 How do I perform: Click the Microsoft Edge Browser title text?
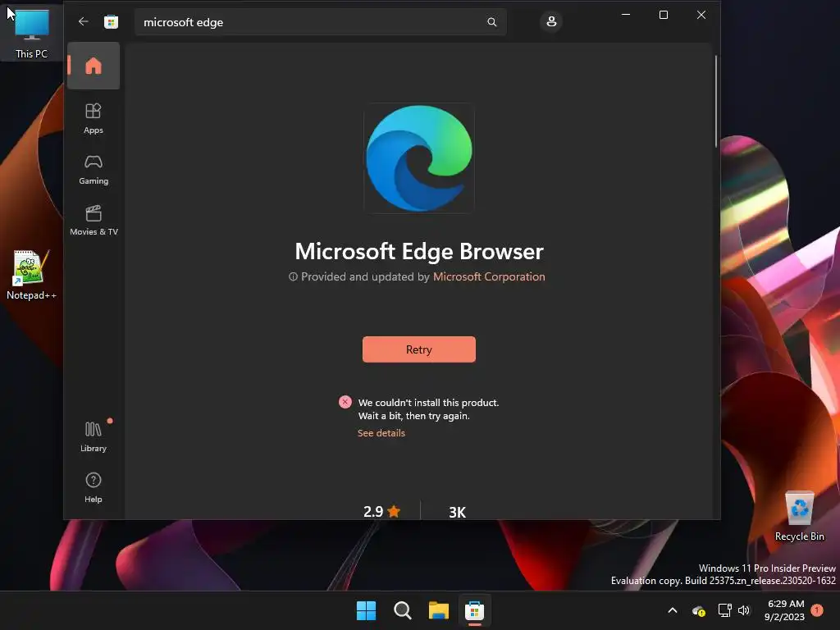click(419, 251)
